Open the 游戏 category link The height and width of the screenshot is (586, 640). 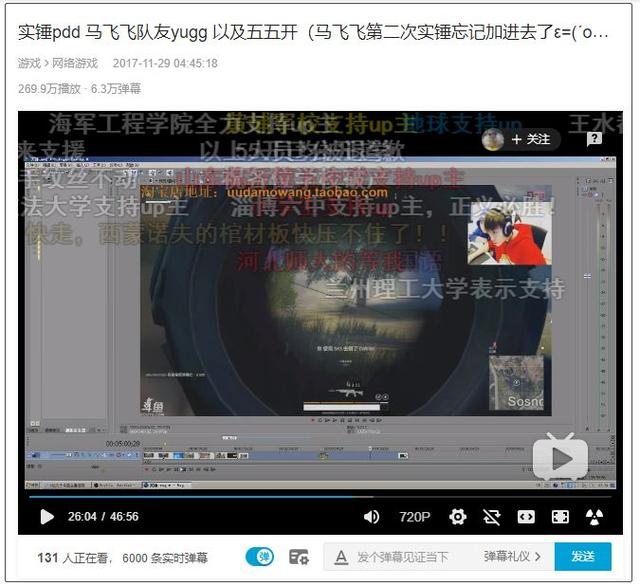[29, 63]
